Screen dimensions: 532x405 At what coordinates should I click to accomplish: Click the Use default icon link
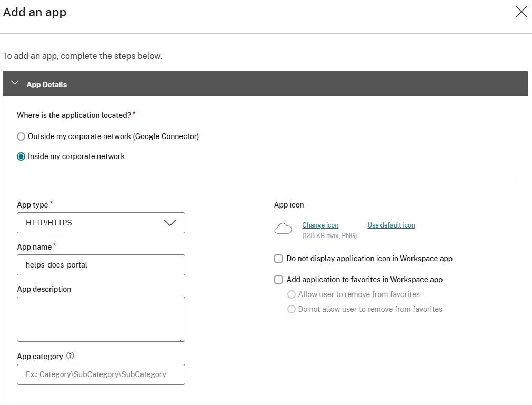pyautogui.click(x=391, y=225)
